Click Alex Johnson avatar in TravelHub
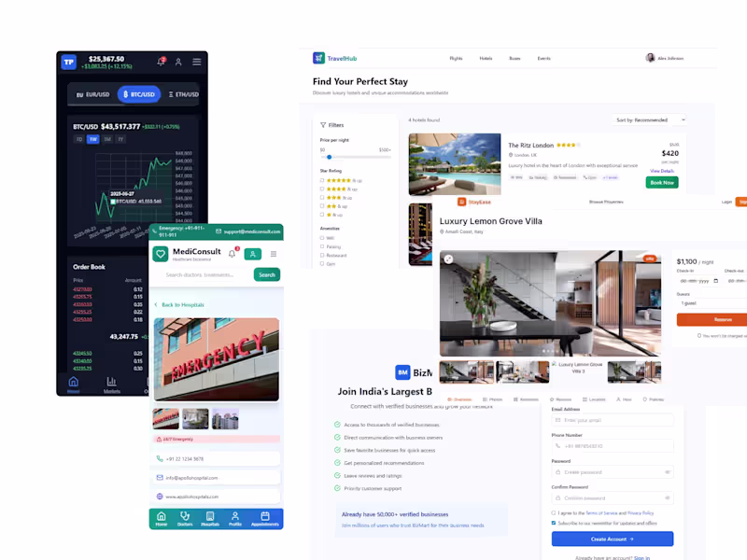The width and height of the screenshot is (747, 560). [x=650, y=58]
